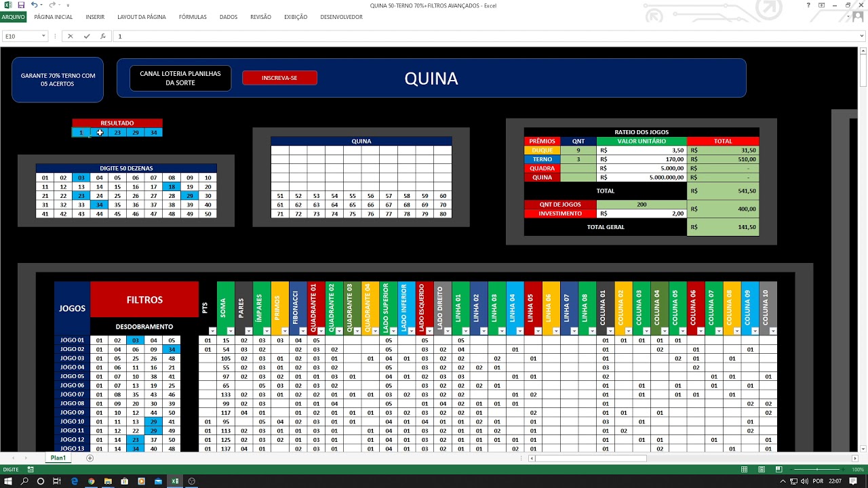Add a new sheet with plus icon

[x=90, y=458]
